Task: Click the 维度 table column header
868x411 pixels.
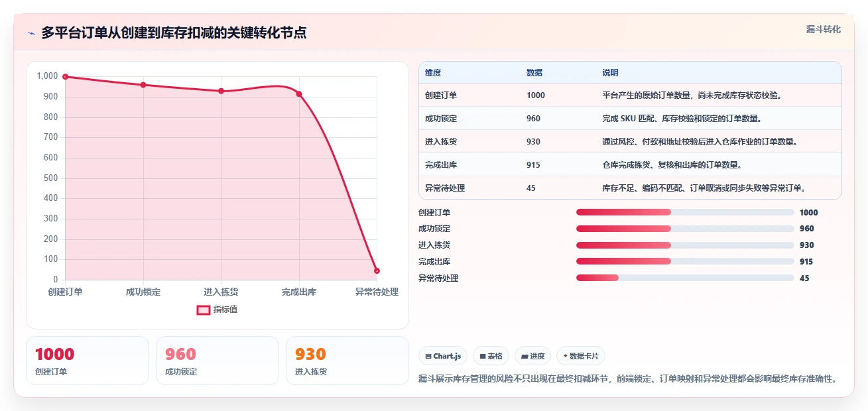Action: click(x=433, y=72)
